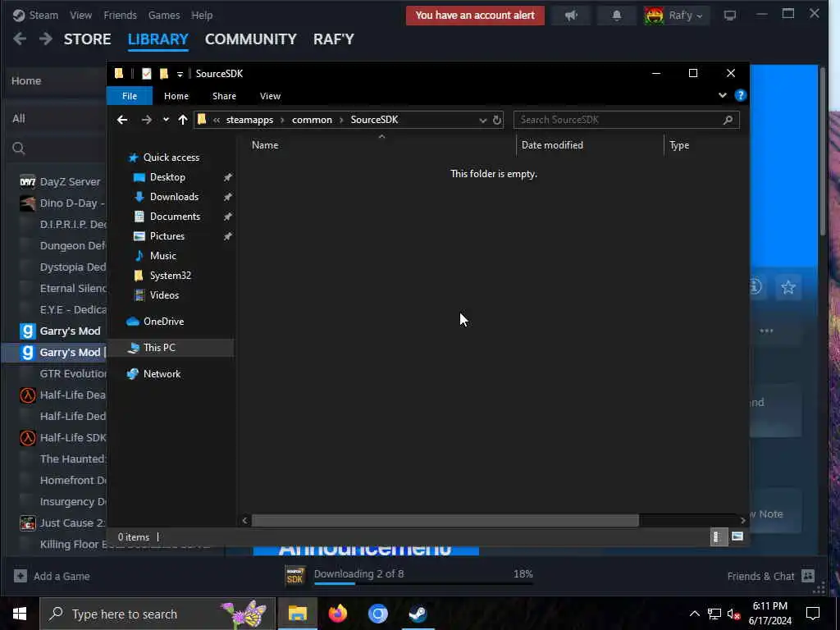Click the Friends & Chat icon

[x=808, y=576]
